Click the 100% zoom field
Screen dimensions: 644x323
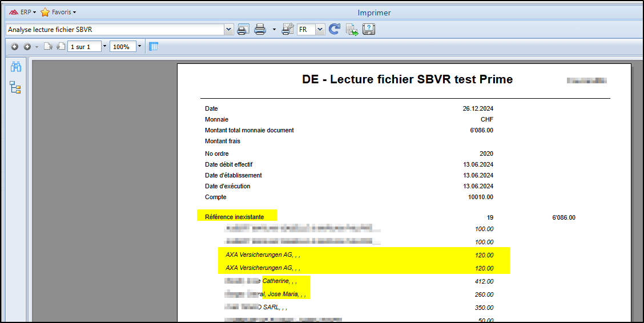pos(123,47)
